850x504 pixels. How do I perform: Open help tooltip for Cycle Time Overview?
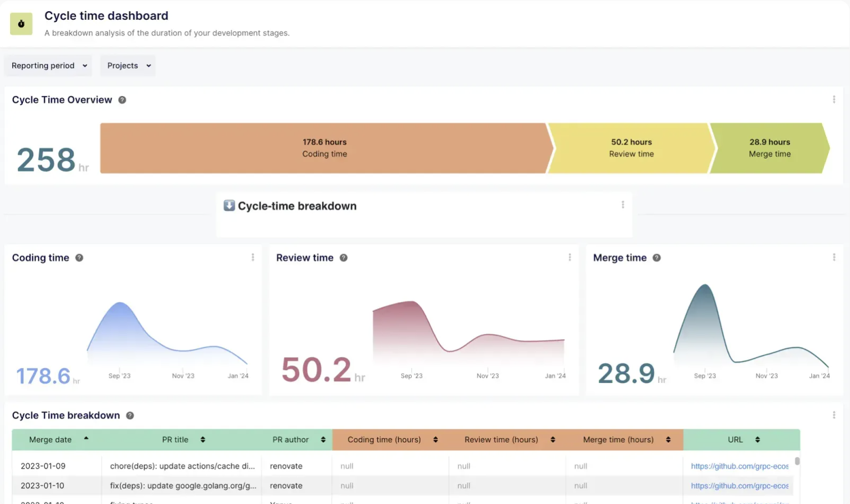tap(122, 100)
